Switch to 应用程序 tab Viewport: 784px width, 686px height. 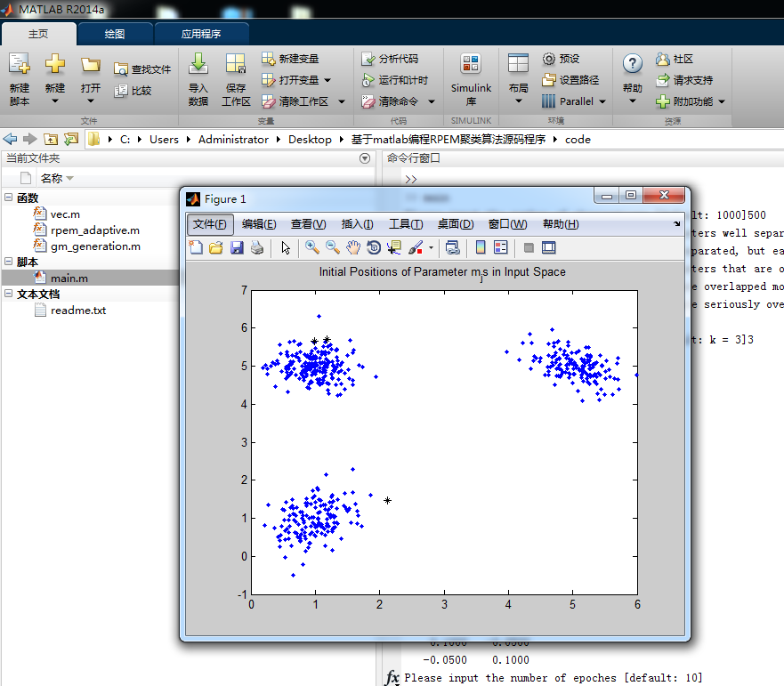pyautogui.click(x=201, y=34)
